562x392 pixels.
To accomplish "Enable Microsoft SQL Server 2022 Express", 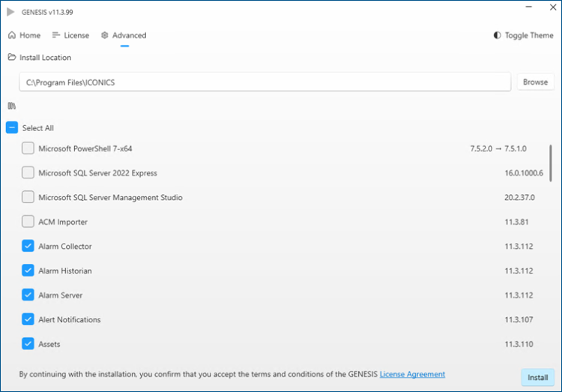I will (28, 172).
